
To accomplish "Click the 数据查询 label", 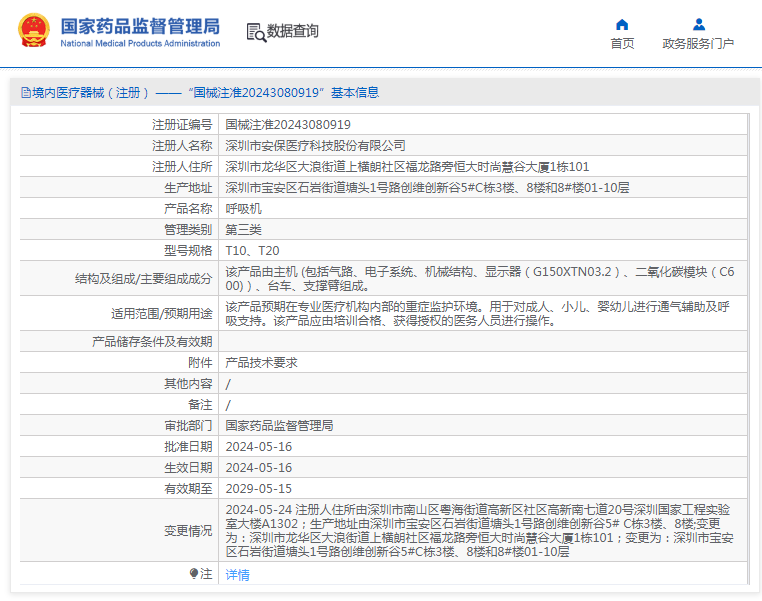I will coord(293,31).
